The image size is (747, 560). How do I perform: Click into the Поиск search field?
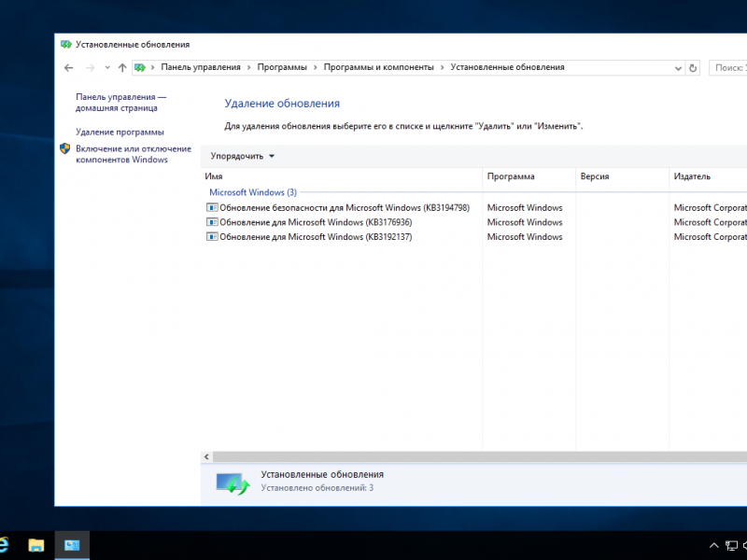728,67
